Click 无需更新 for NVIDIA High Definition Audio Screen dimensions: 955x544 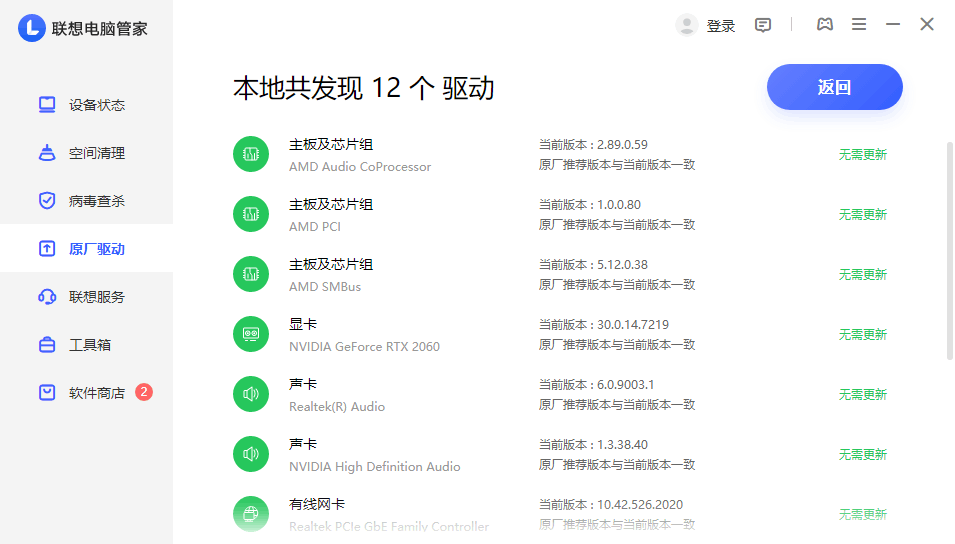(x=862, y=454)
